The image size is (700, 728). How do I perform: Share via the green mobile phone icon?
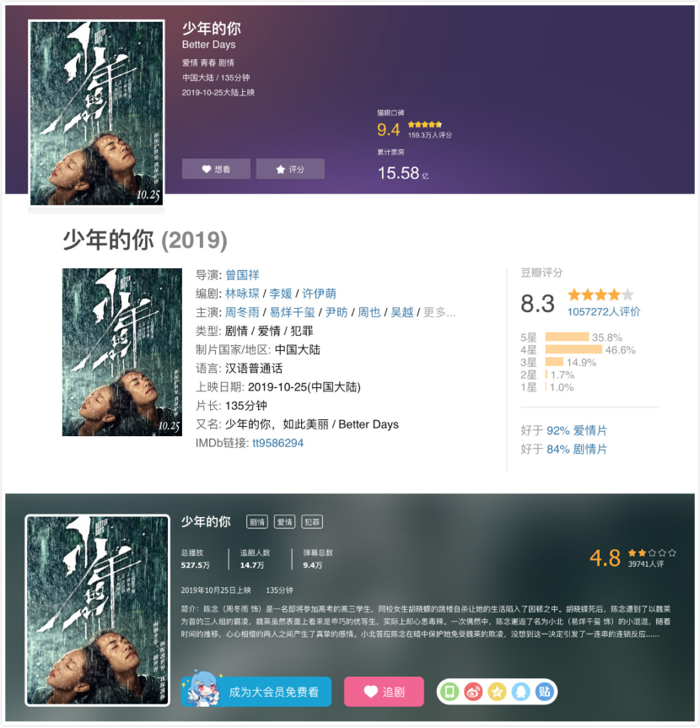(450, 692)
